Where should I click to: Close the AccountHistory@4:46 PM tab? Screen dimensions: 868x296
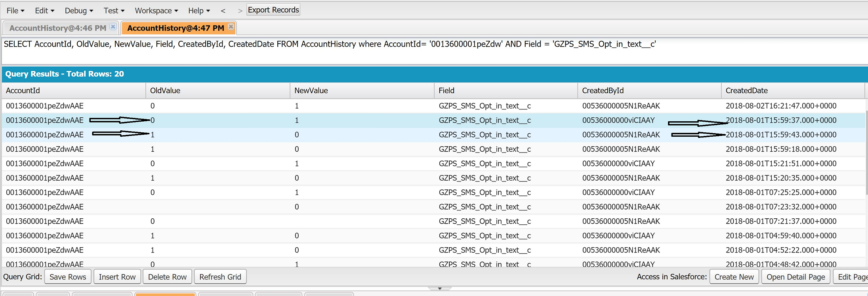113,27
